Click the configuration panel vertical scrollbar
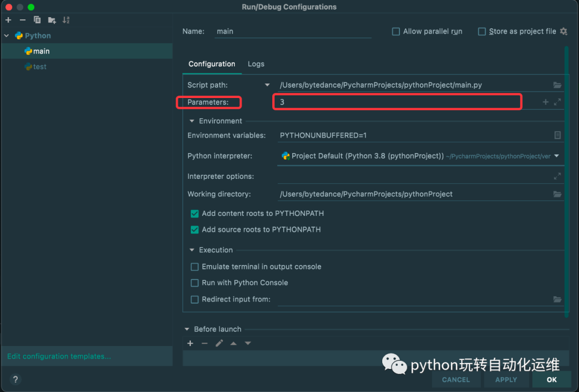Screen dimensions: 579x392 [x=567, y=180]
